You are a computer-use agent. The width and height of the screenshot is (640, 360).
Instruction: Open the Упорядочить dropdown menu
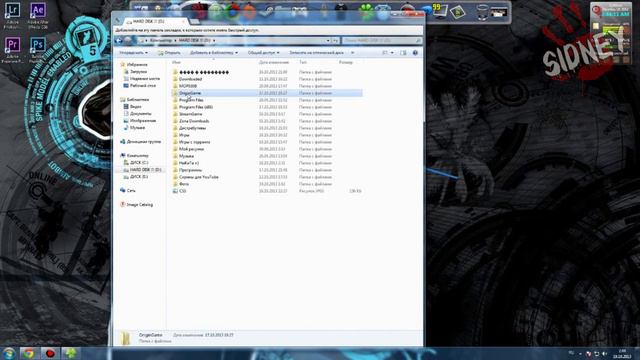(x=133, y=53)
